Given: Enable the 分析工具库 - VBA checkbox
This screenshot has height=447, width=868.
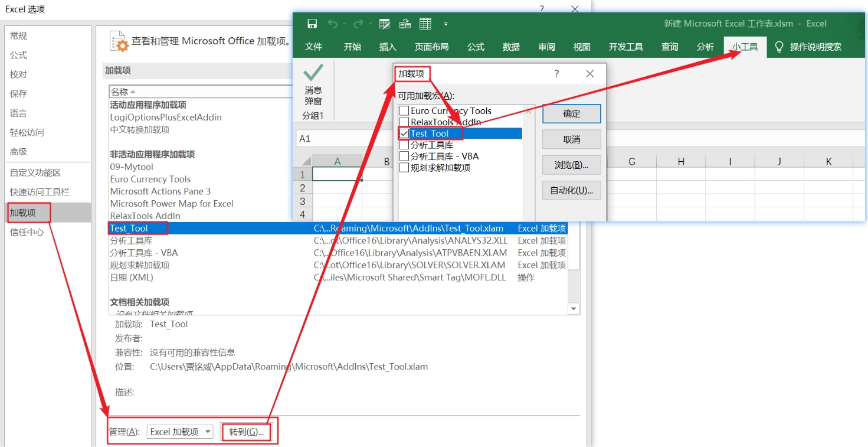Looking at the screenshot, I should 404,156.
